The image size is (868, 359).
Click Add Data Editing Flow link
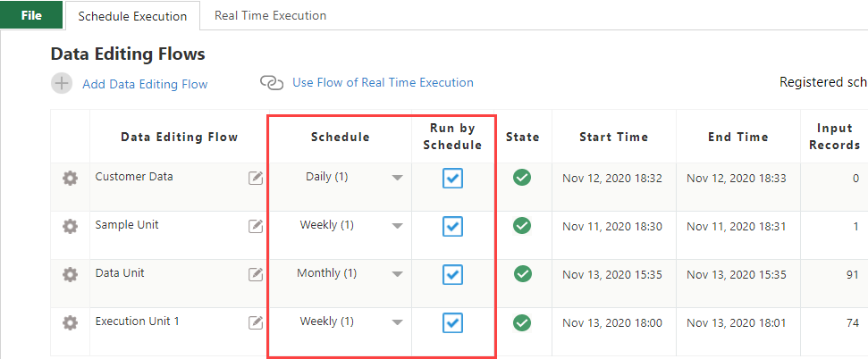(x=145, y=84)
